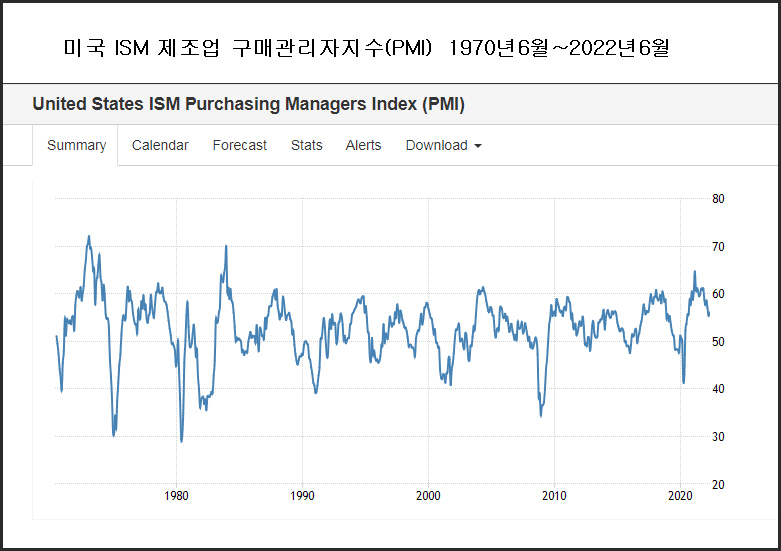781x551 pixels.
Task: Expand the Download dropdown menu
Action: coord(443,145)
